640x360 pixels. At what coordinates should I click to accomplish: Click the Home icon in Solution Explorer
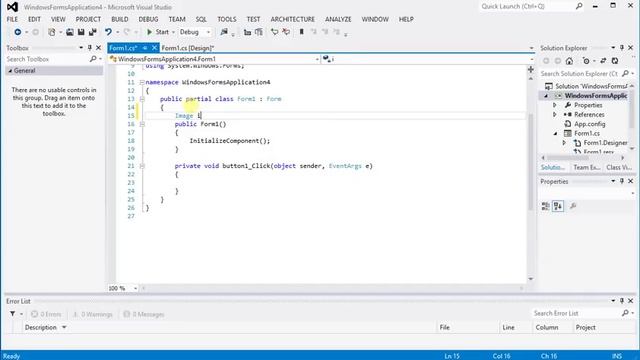coord(569,61)
